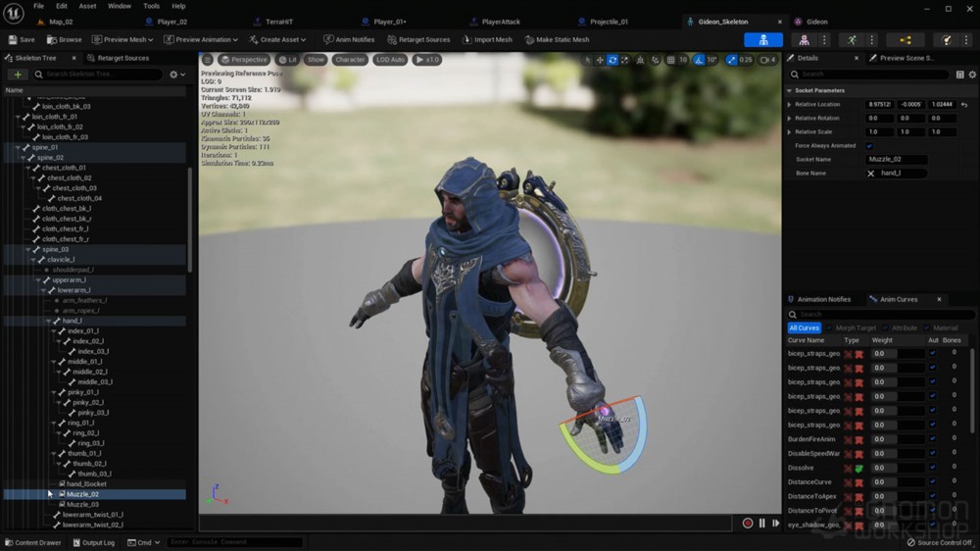Open the viewport hamburger options menu

(x=208, y=60)
